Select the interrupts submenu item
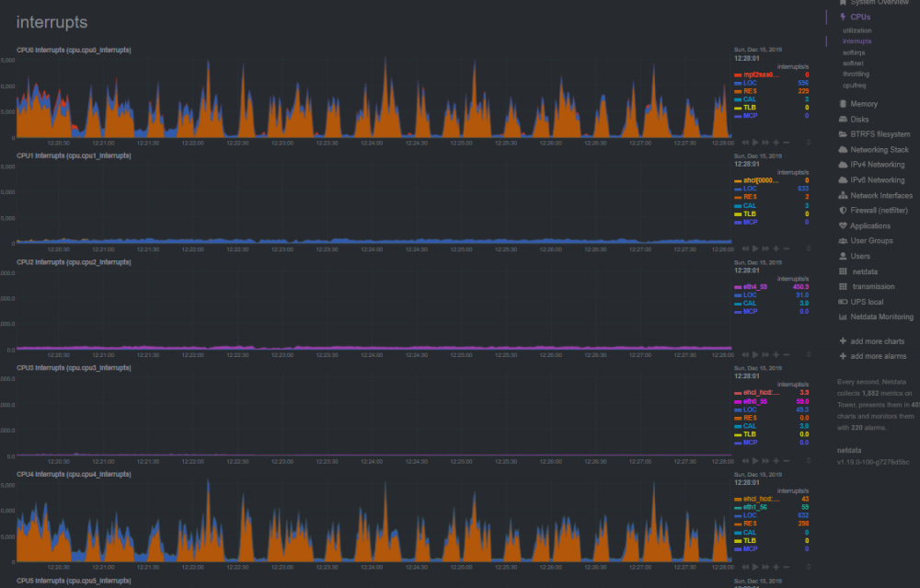The image size is (920, 588). pos(857,41)
